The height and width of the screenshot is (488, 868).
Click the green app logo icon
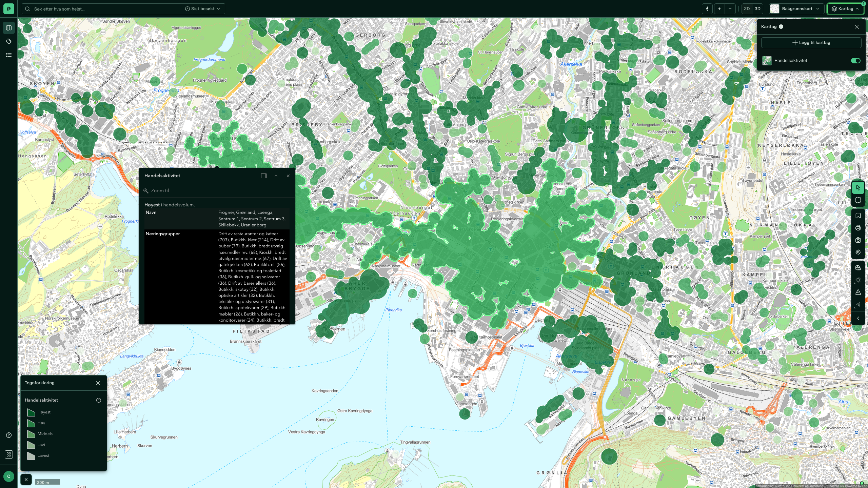point(9,9)
